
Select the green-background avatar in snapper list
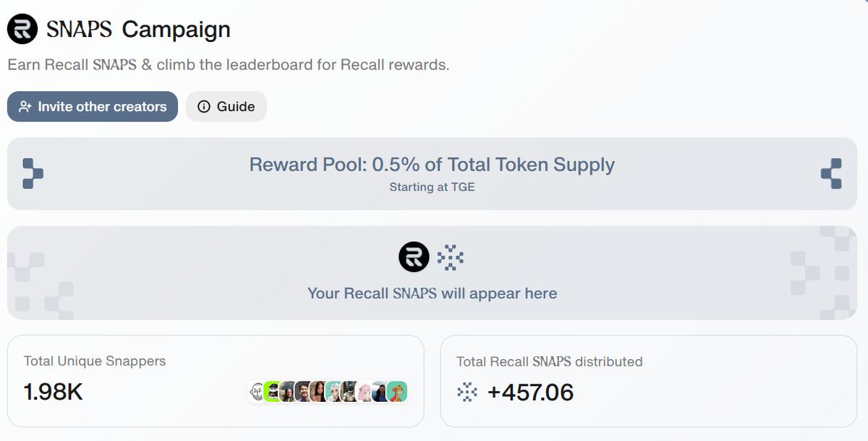click(272, 392)
